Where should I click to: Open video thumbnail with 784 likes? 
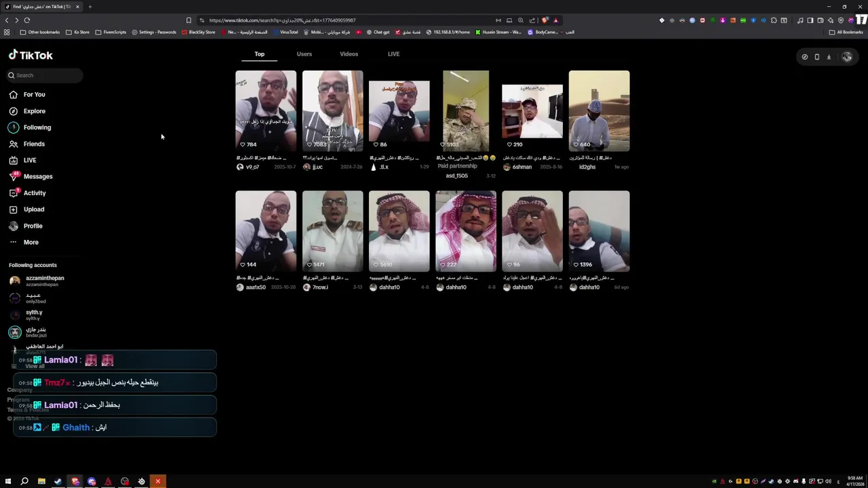[x=266, y=110]
